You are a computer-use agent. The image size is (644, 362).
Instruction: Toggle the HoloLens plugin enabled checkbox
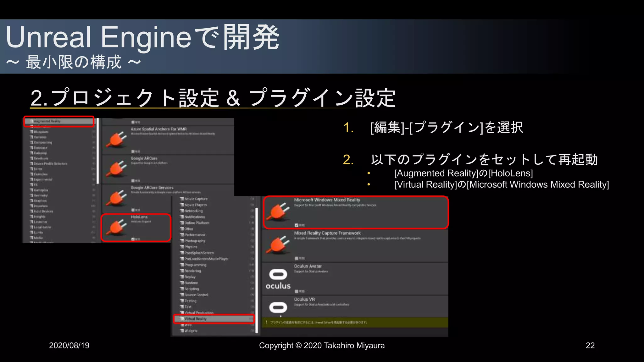click(133, 239)
